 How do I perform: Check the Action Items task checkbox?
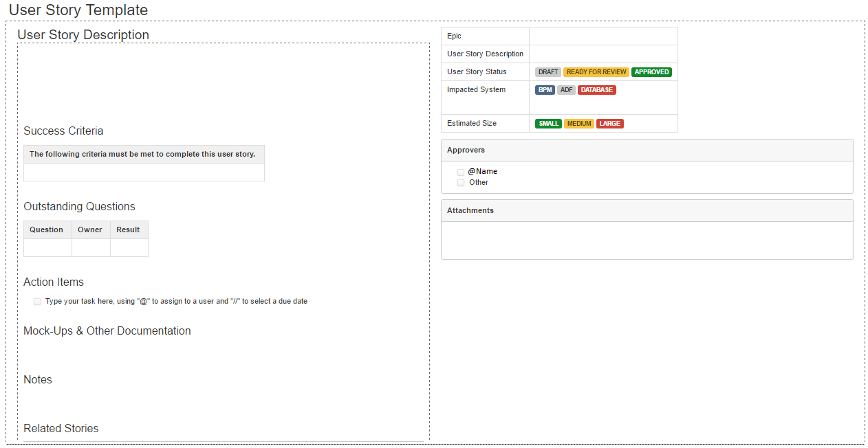pos(36,301)
